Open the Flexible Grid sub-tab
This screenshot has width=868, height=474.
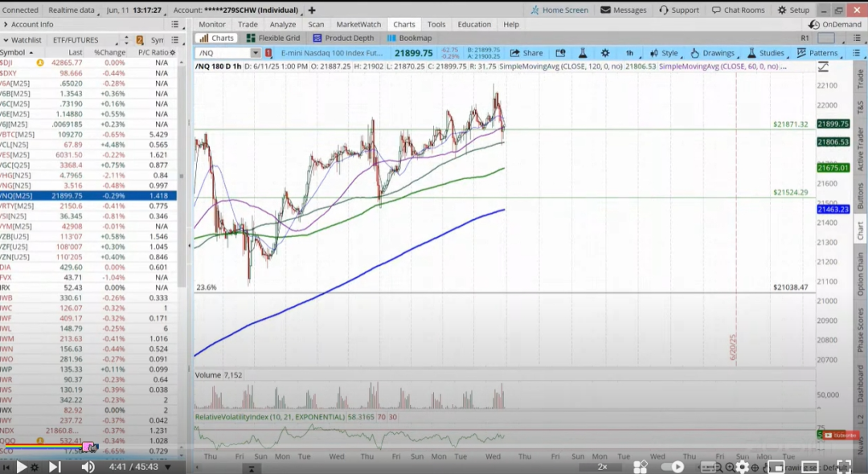point(273,39)
